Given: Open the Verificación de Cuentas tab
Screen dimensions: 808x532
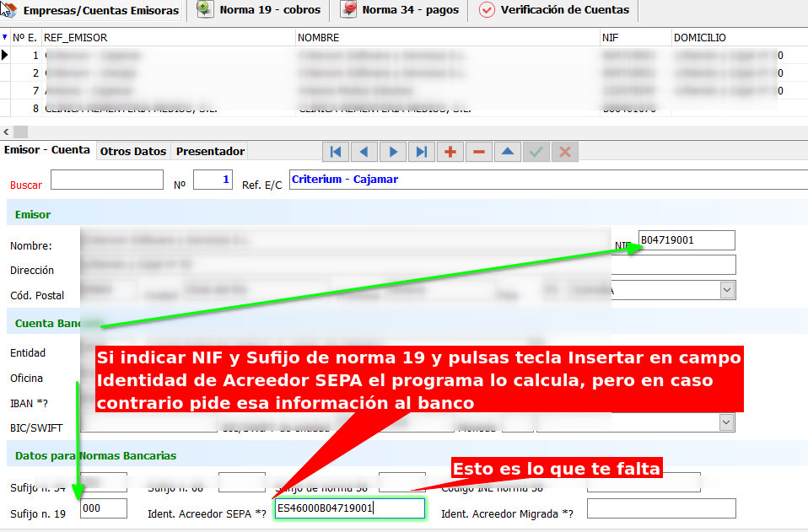Looking at the screenshot, I should [x=554, y=10].
